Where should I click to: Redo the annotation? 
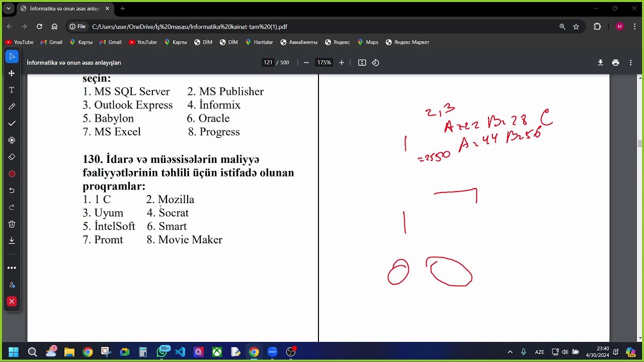click(12, 207)
